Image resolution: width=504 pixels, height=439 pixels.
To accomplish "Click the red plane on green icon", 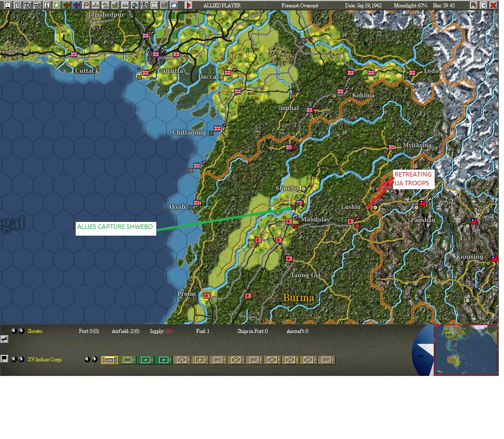I will click(66, 5).
